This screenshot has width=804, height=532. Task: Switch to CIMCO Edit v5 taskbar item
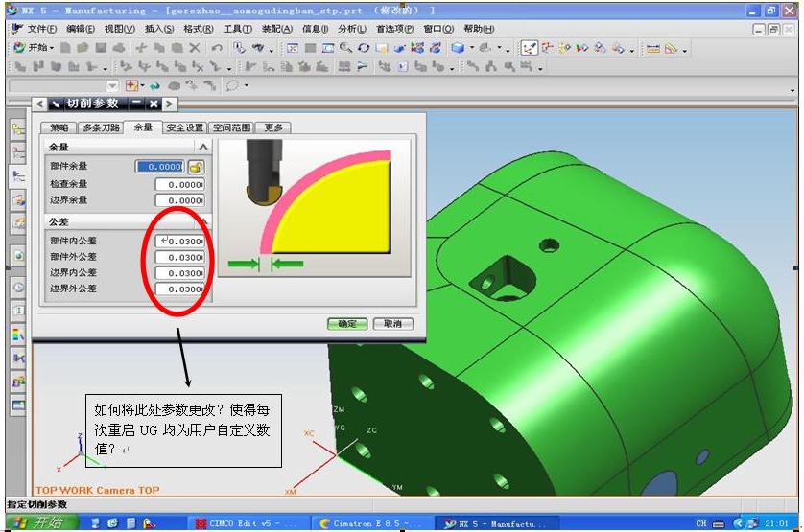[248, 523]
